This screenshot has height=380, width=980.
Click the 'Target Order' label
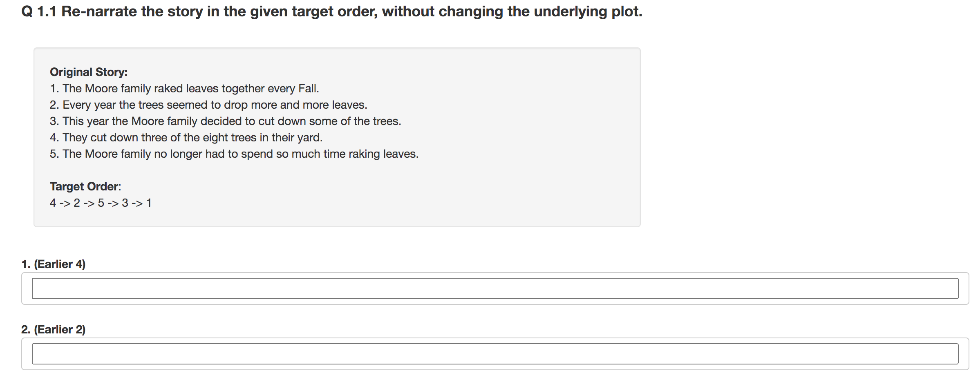click(x=85, y=187)
